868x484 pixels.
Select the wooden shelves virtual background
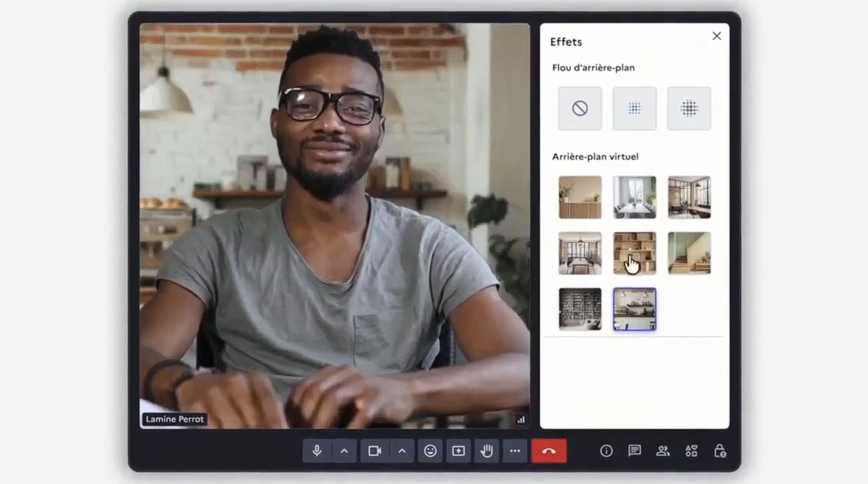pyautogui.click(x=634, y=253)
